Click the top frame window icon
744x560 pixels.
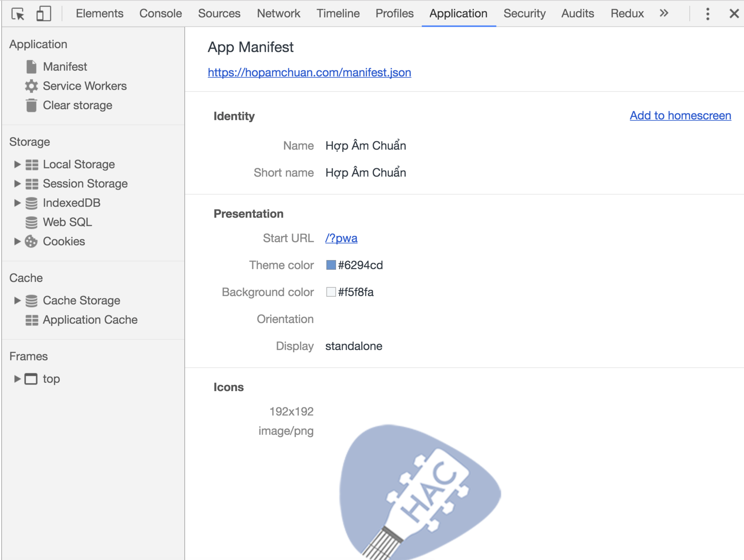[31, 379]
